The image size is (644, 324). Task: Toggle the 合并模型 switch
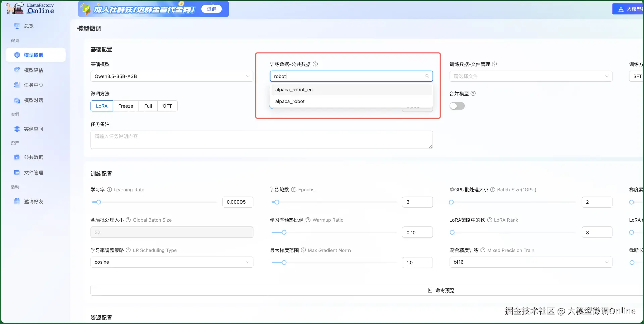coord(457,106)
